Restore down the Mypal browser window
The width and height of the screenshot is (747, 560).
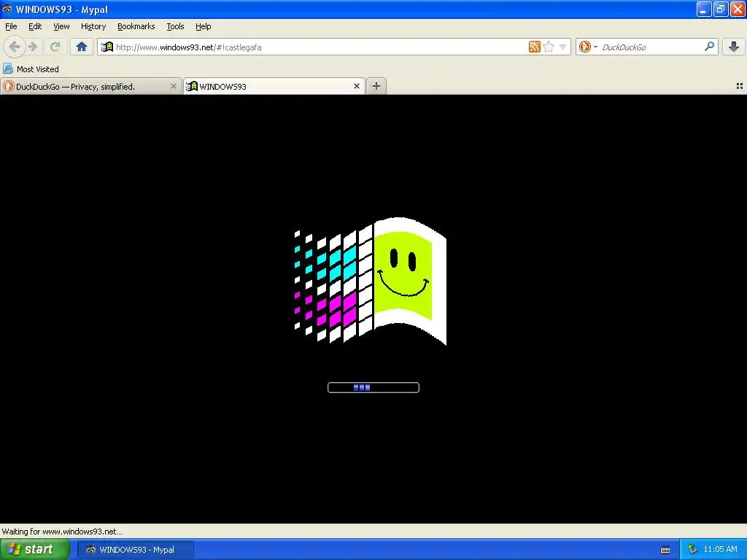[x=721, y=9]
